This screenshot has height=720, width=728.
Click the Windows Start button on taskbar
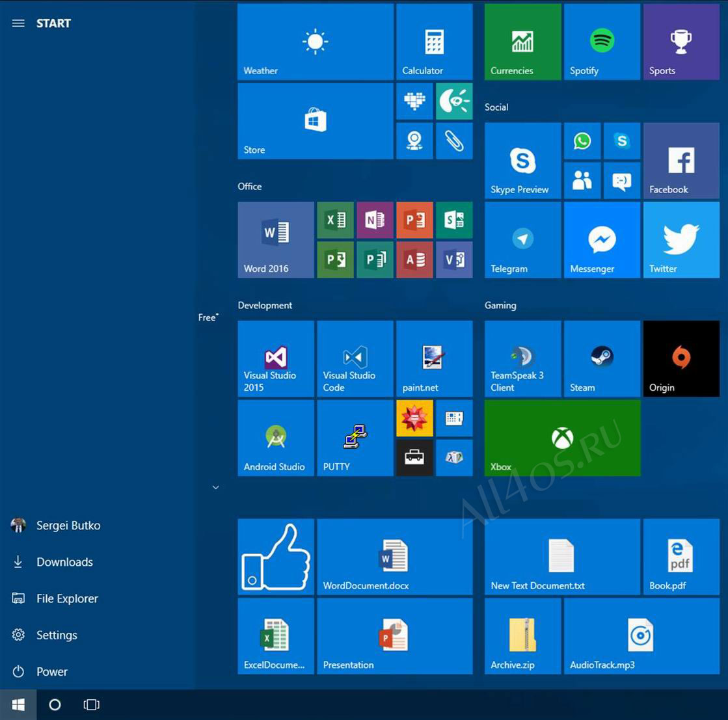point(18,704)
